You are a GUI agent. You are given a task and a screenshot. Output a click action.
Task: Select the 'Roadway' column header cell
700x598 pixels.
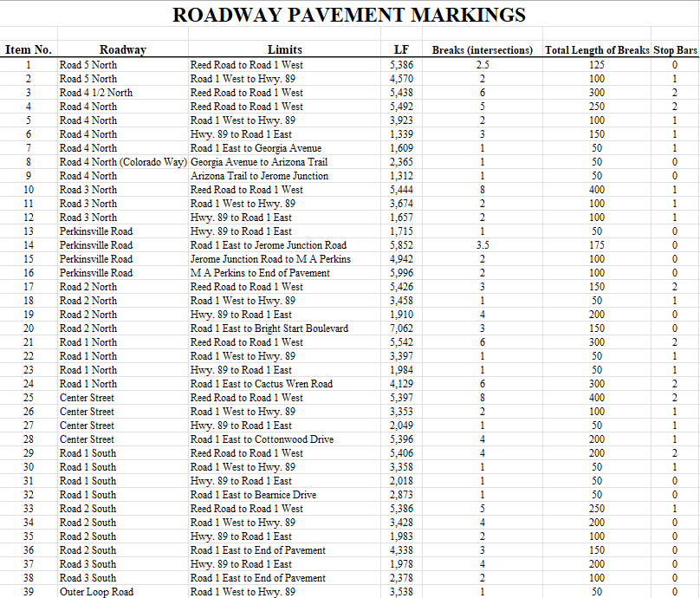(122, 50)
